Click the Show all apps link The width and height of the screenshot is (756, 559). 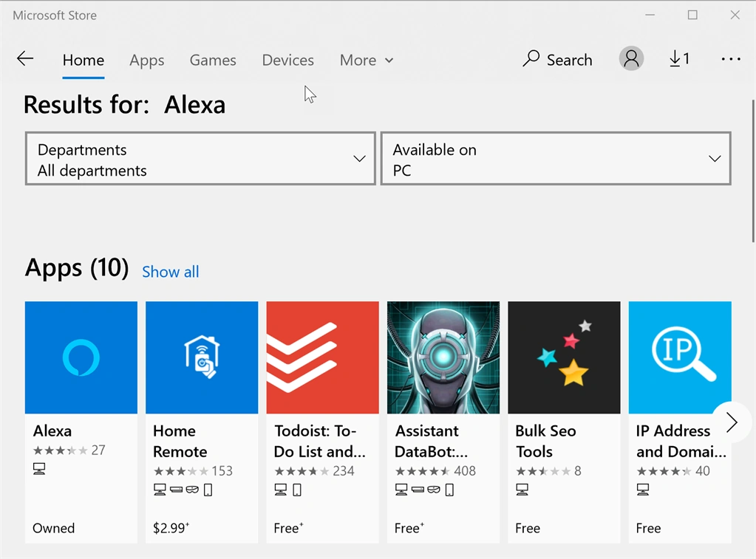170,272
